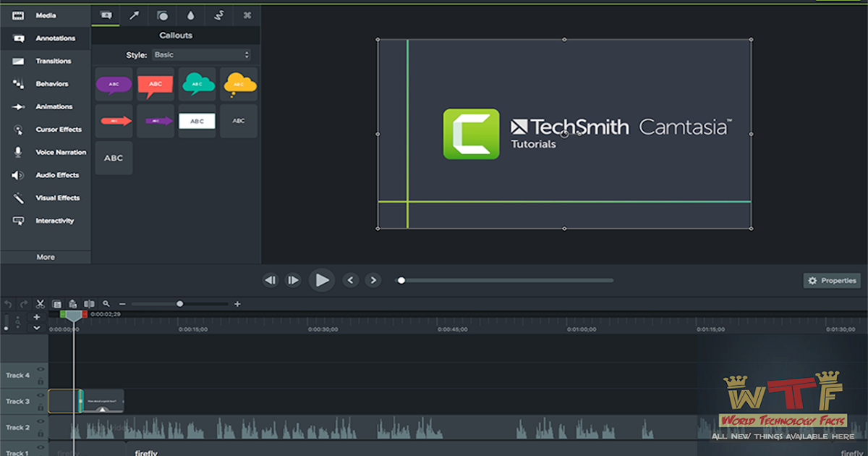The width and height of the screenshot is (868, 456).
Task: Open the Properties panel
Action: coord(832,280)
